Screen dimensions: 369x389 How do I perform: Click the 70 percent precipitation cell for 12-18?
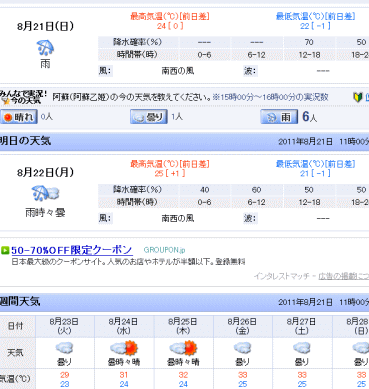[x=309, y=42]
